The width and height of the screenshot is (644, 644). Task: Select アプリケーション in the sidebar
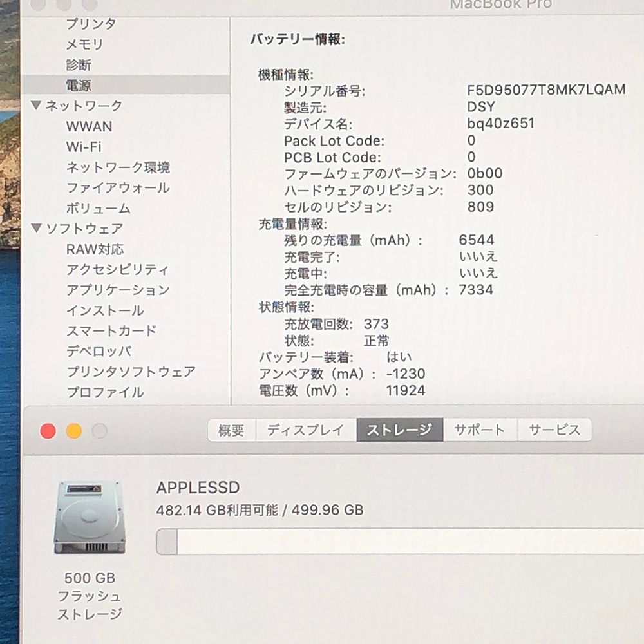click(x=118, y=290)
